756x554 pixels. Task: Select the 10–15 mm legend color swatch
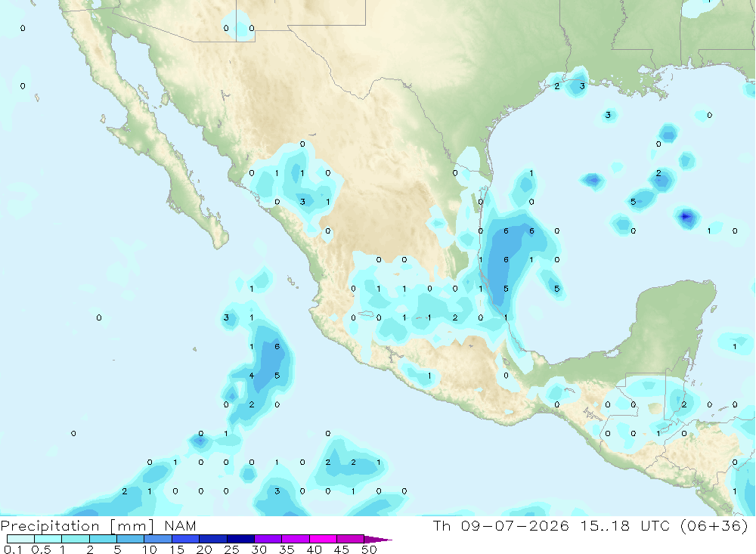pyautogui.click(x=158, y=539)
